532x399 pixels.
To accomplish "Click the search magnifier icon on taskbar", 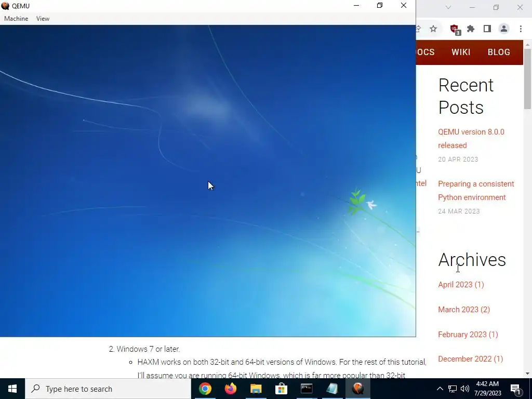I will point(35,389).
